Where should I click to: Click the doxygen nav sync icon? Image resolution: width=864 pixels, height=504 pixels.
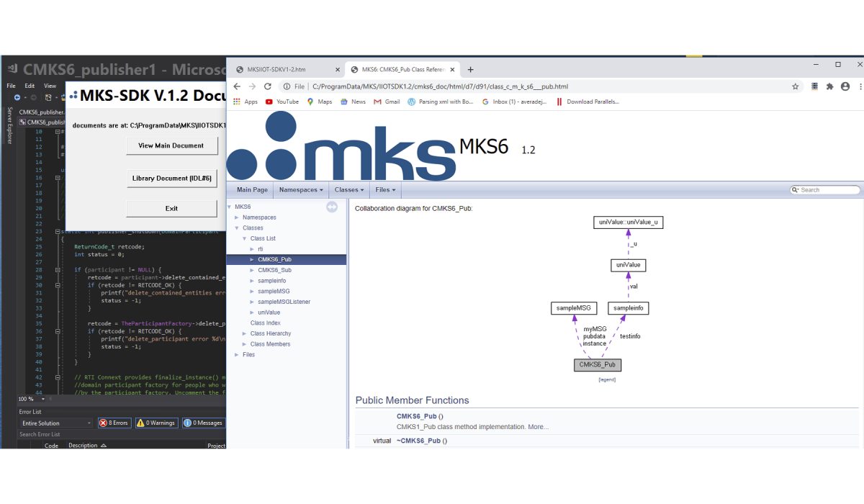332,207
